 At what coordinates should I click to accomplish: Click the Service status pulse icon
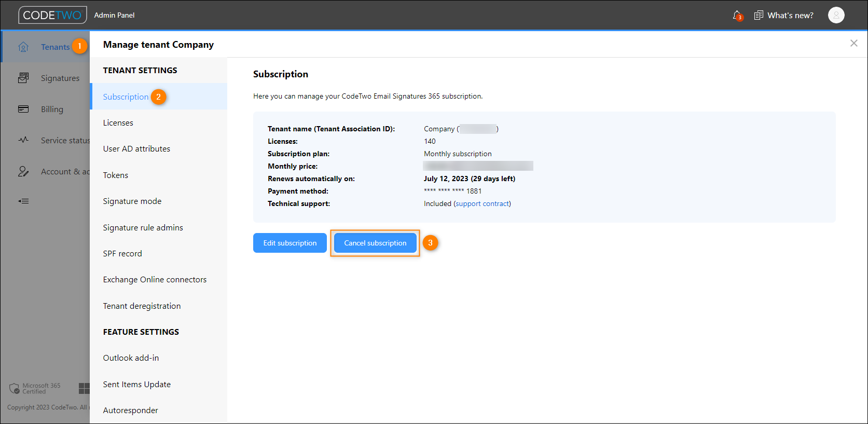click(23, 140)
